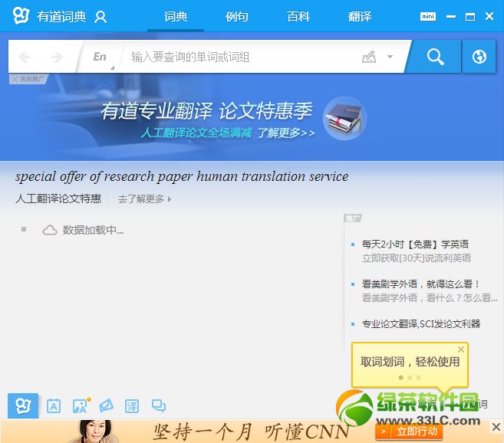Minimize the Youdao dictionary window
The width and height of the screenshot is (504, 443).
tap(450, 16)
